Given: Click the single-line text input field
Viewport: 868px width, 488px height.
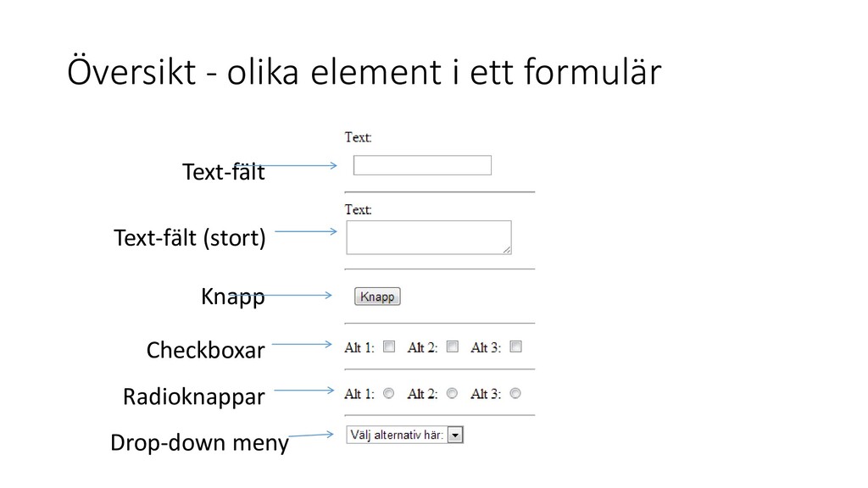Looking at the screenshot, I should click(422, 165).
